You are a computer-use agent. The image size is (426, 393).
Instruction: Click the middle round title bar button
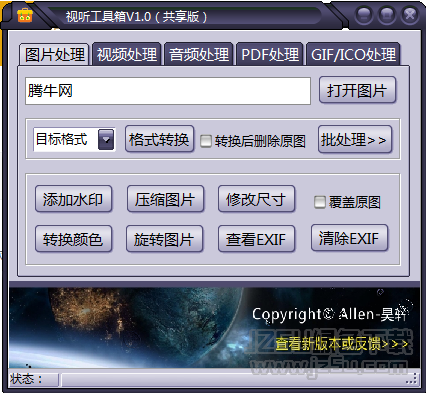387,15
